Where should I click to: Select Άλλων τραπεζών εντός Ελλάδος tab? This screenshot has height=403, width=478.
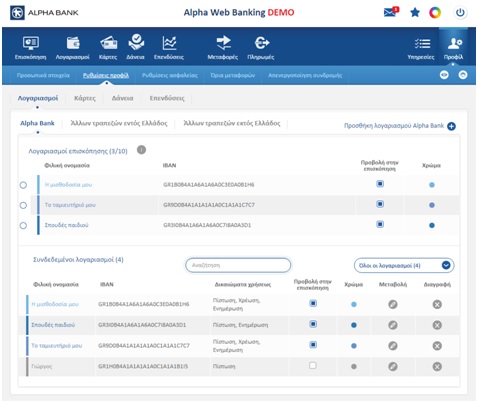119,123
